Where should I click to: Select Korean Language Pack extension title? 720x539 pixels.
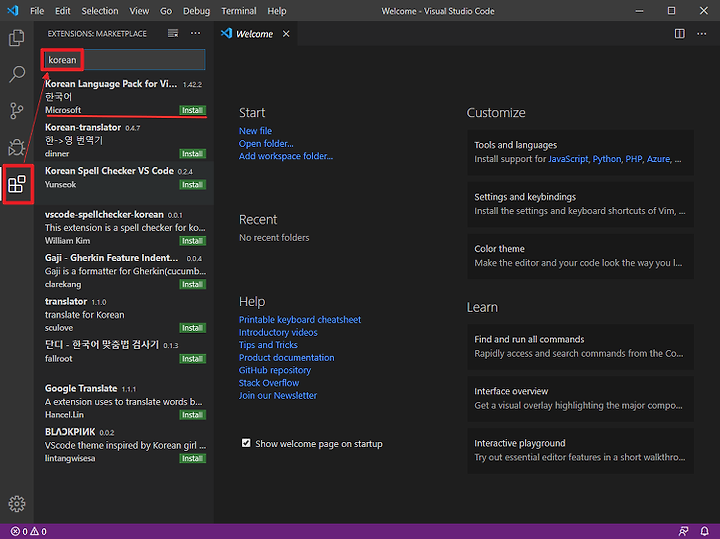[x=111, y=84]
